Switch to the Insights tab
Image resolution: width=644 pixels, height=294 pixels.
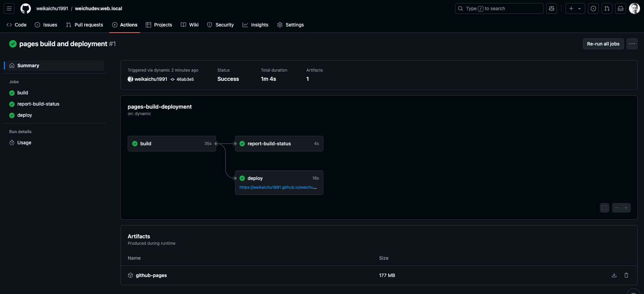coord(255,25)
